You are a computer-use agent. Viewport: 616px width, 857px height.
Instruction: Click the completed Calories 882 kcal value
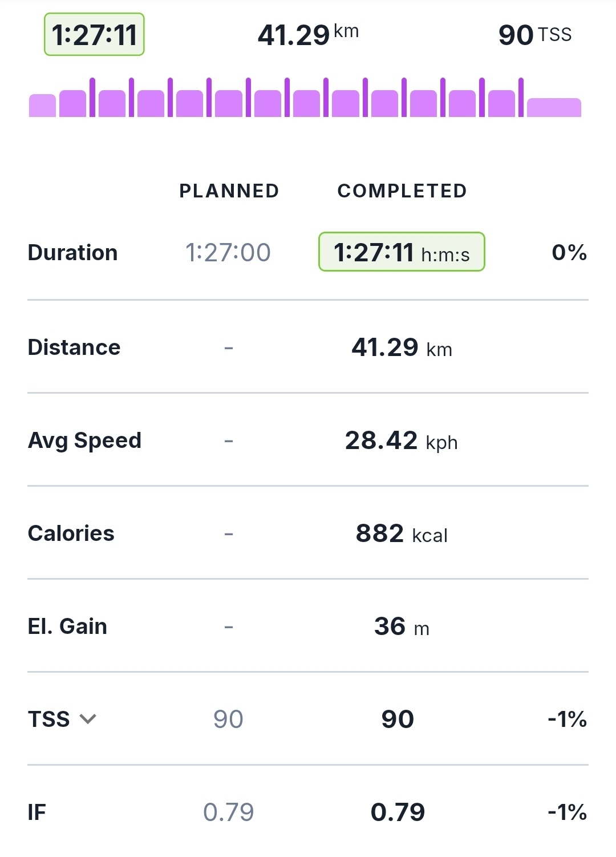point(402,533)
